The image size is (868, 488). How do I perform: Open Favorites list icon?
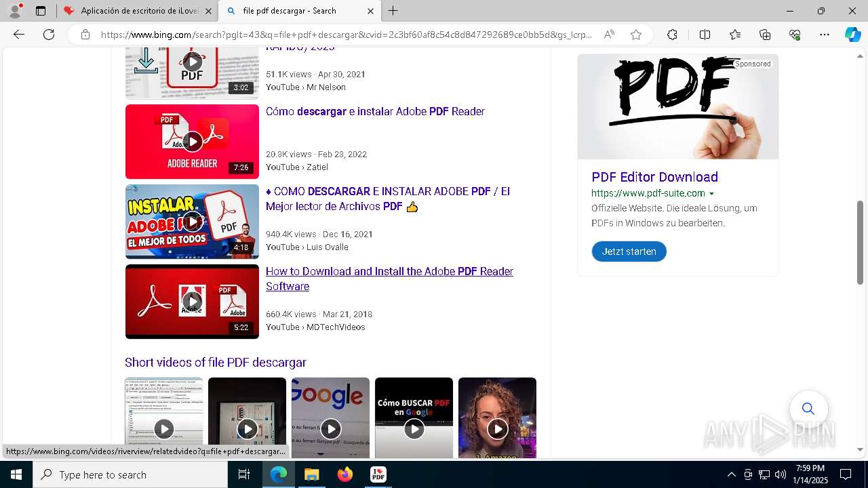[x=735, y=35]
